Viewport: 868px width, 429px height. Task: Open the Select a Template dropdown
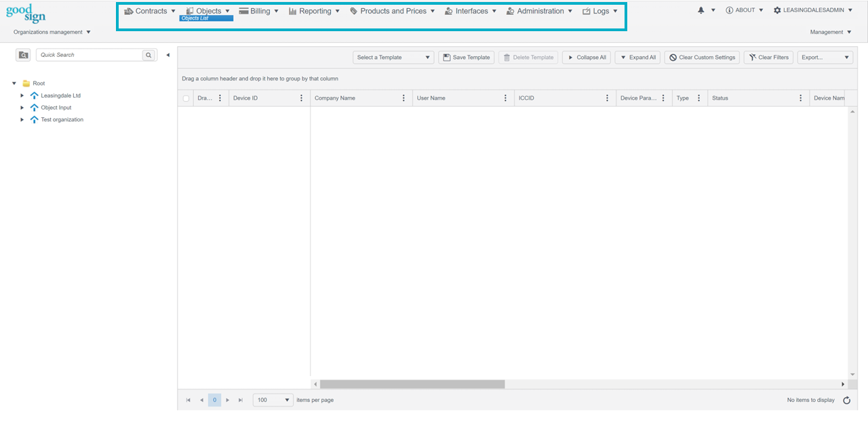[393, 58]
